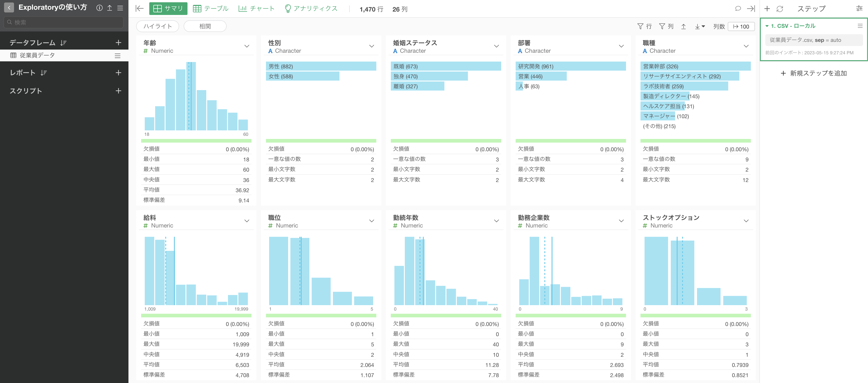Open 性別 column dropdown menu
The image size is (868, 383).
click(372, 47)
